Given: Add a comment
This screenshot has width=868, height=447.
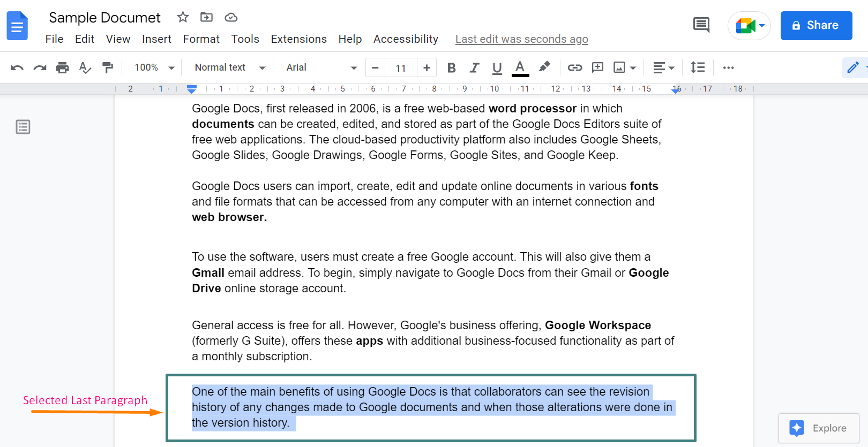Looking at the screenshot, I should coord(597,67).
